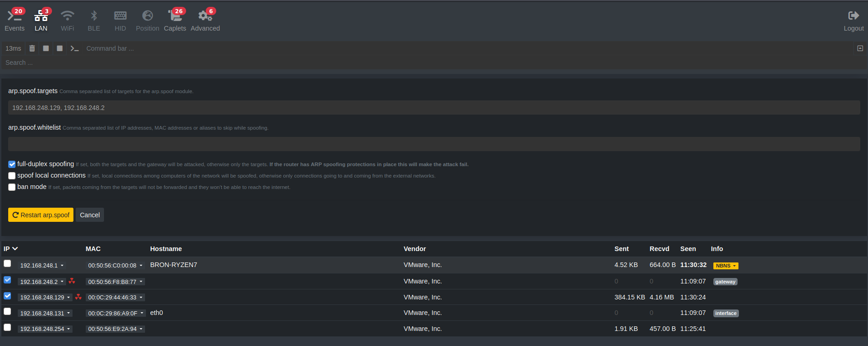Image resolution: width=868 pixels, height=346 pixels.
Task: Open the Events view icon
Action: pos(14,16)
